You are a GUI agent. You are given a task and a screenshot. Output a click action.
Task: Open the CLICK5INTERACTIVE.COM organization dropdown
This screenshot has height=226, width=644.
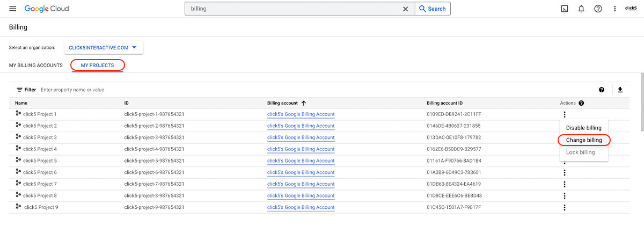tap(104, 48)
